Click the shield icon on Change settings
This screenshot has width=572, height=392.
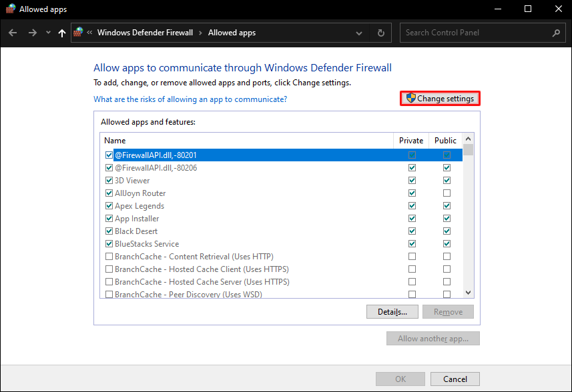(410, 98)
